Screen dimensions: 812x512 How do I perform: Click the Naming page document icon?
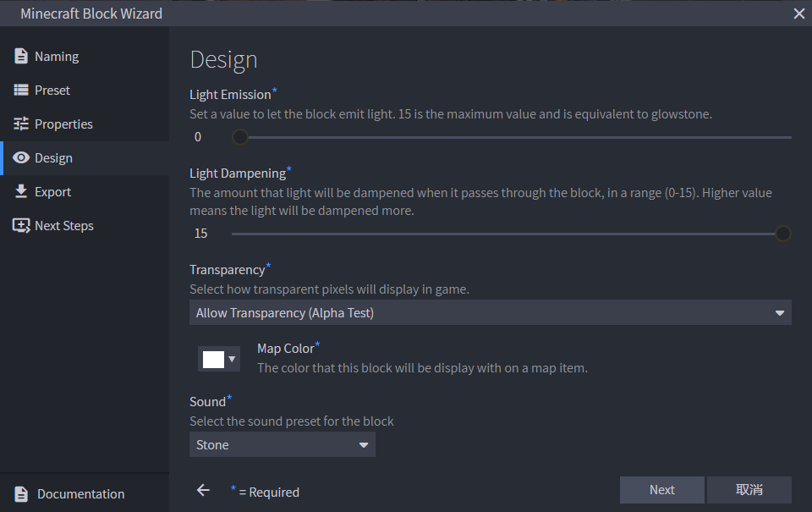pos(20,56)
